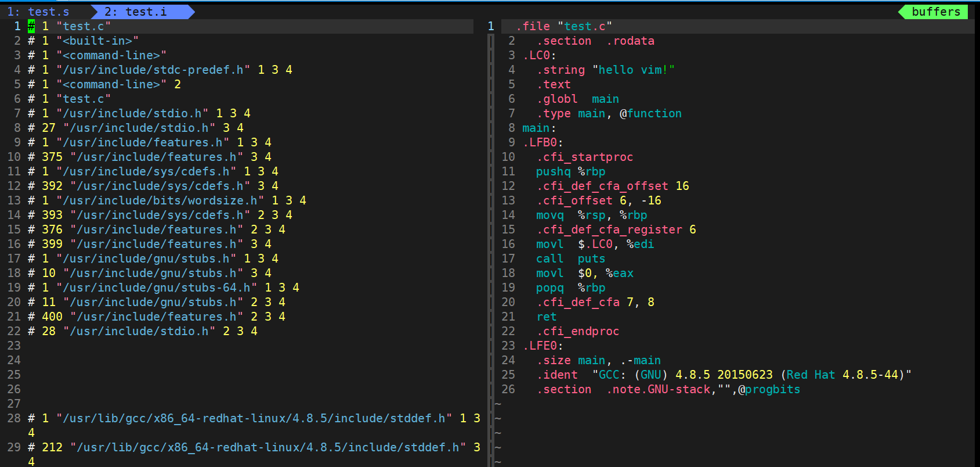Click '.note.GNU-stack' section line
The image size is (980, 467).
point(668,389)
